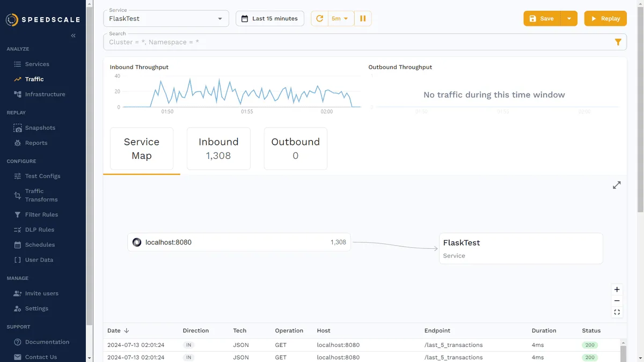Click the main page vertical scrollbar
Image resolution: width=644 pixels, height=362 pixels.
pos(640,107)
